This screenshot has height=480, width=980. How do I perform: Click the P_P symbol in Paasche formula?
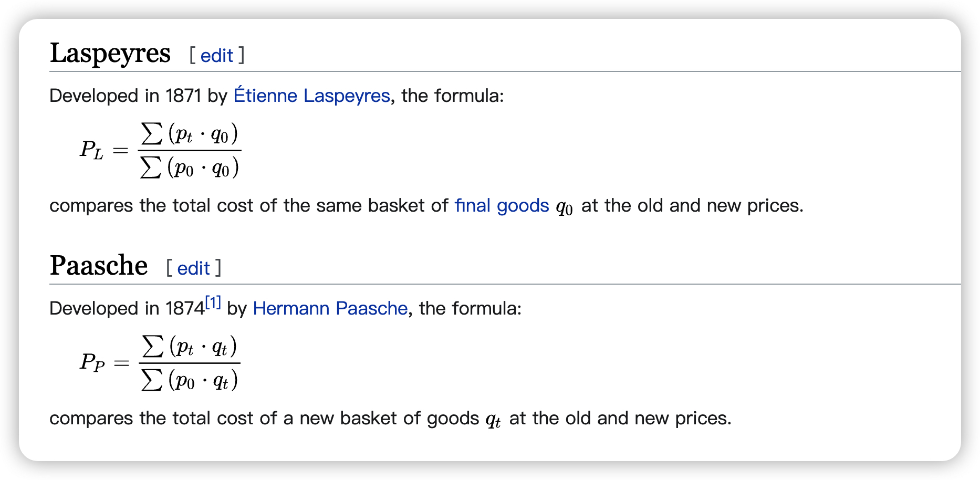[x=92, y=362]
